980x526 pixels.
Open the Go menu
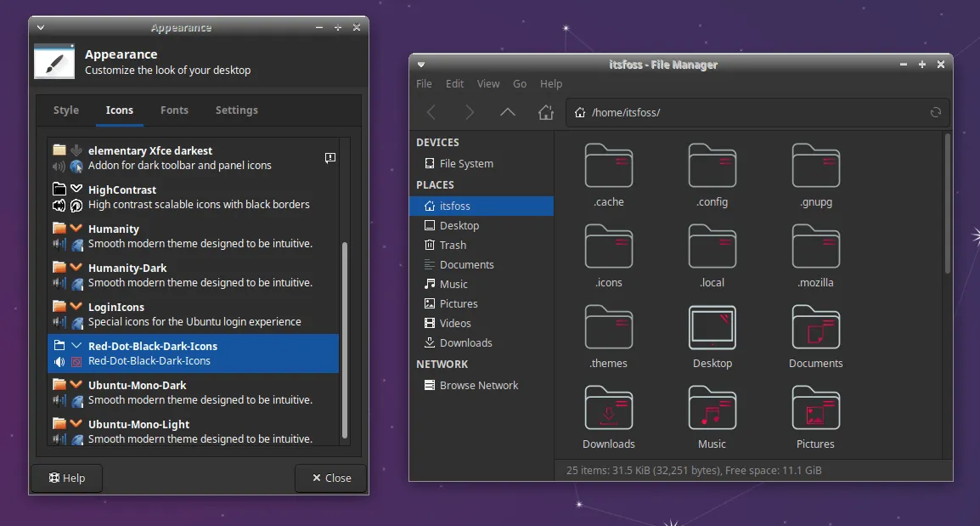(x=520, y=84)
